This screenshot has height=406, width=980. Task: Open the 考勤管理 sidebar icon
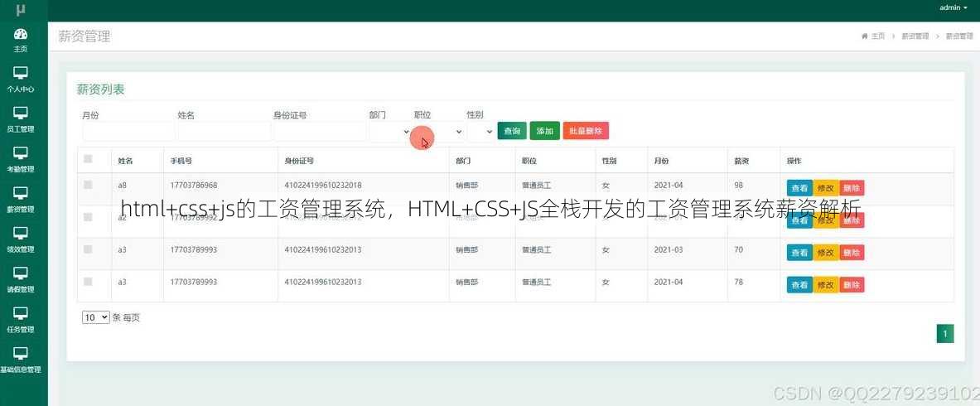coord(21,153)
